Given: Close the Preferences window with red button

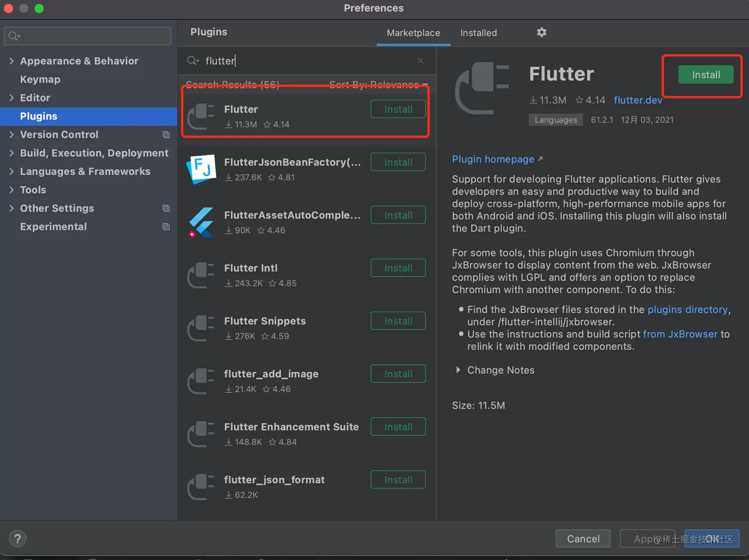Looking at the screenshot, I should click(8, 8).
